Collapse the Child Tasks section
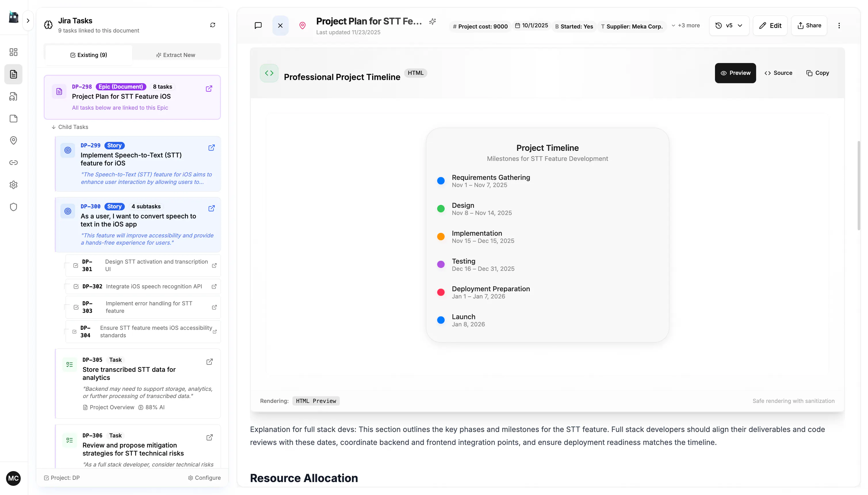The image size is (868, 495). pos(70,127)
